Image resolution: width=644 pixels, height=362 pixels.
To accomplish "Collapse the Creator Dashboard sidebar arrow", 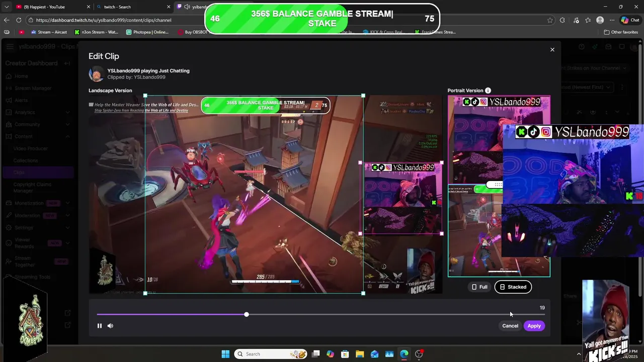I will click(x=67, y=63).
